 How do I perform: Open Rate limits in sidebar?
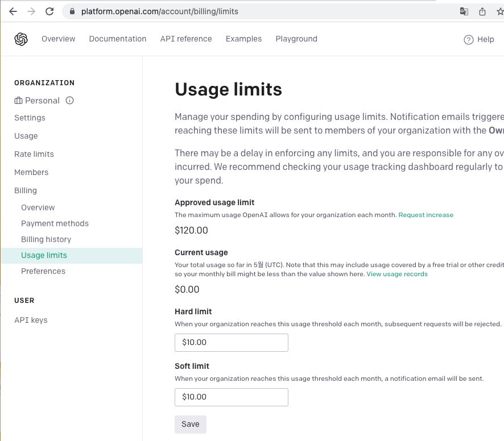(x=34, y=154)
